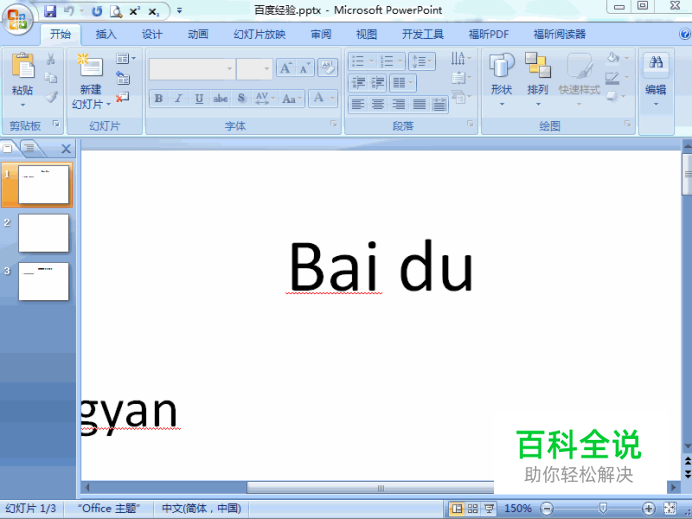Open print preview from quick access

click(116, 11)
